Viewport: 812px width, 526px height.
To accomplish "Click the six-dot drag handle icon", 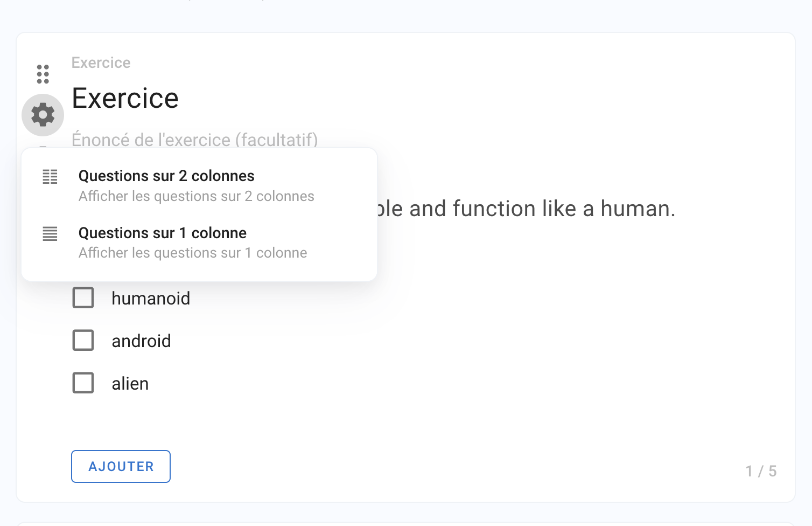I will 43,74.
